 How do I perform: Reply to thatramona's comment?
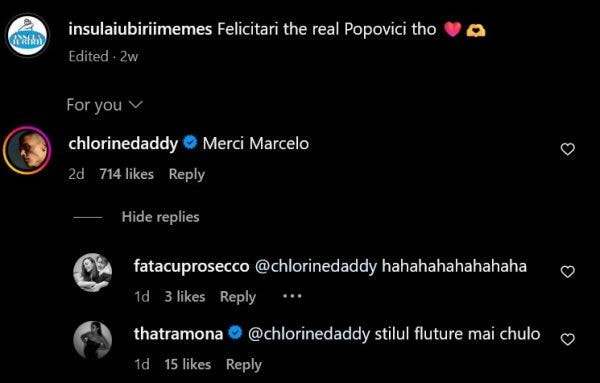point(244,365)
